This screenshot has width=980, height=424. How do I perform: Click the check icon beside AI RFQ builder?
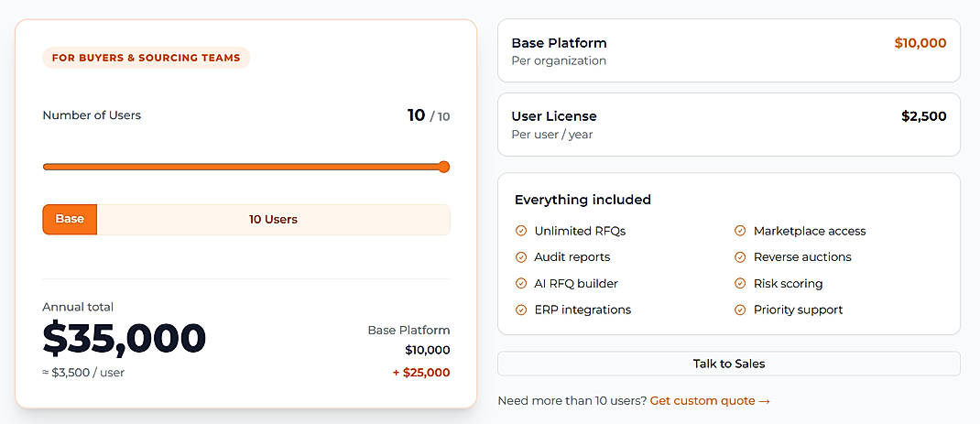click(x=520, y=283)
